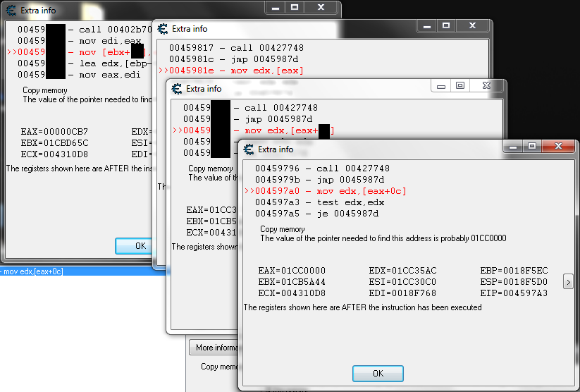This screenshot has height=392, width=580.
Task: Click the 'call 00427748' line in the third window
Action: pos(250,108)
